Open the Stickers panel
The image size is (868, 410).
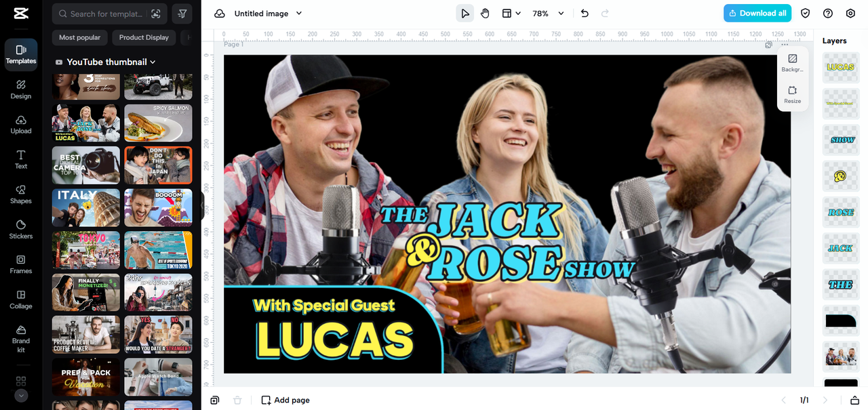point(21,229)
